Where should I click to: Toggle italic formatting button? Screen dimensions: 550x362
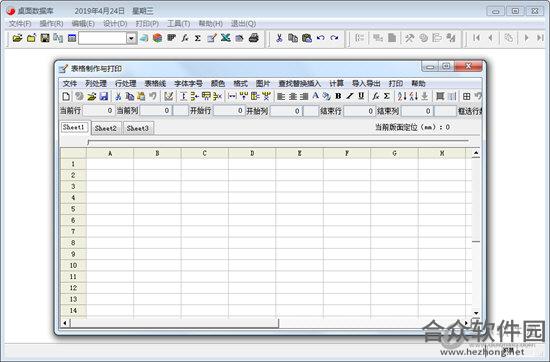pos(350,96)
